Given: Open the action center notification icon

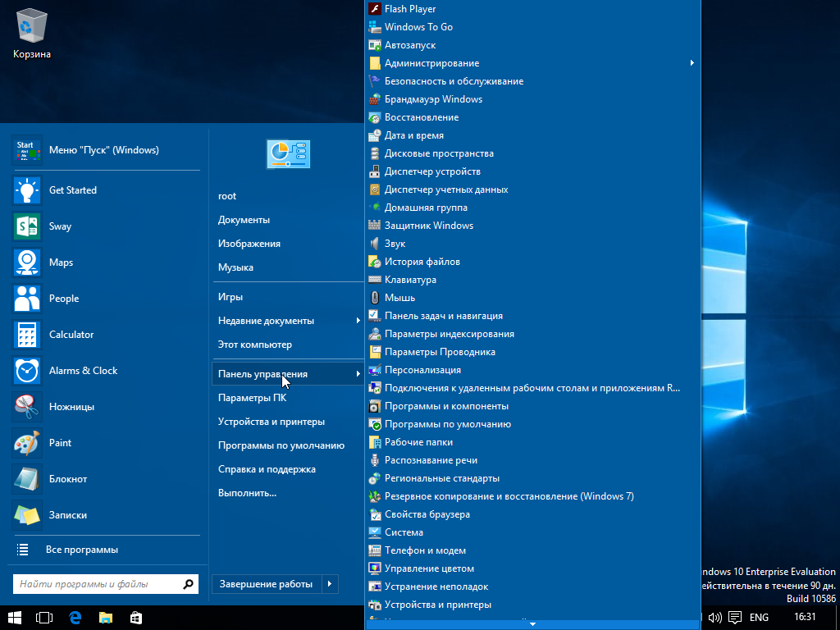Looking at the screenshot, I should point(735,618).
